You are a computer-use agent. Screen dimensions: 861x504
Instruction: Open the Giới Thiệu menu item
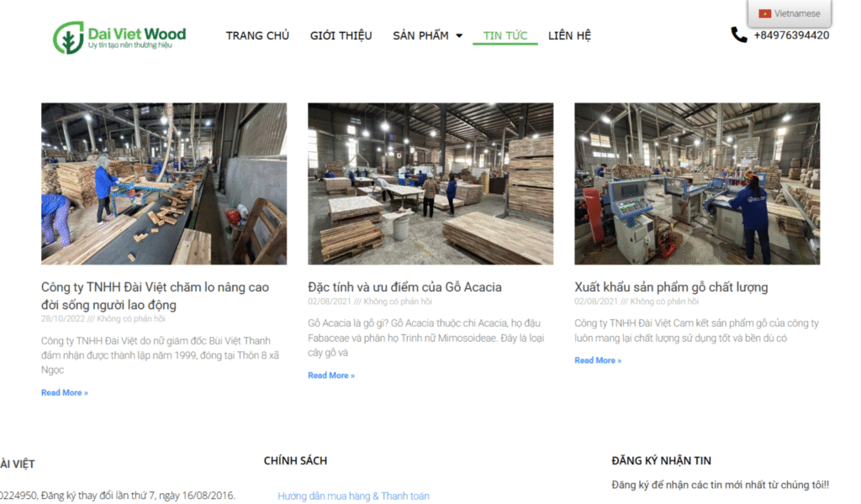coord(341,36)
